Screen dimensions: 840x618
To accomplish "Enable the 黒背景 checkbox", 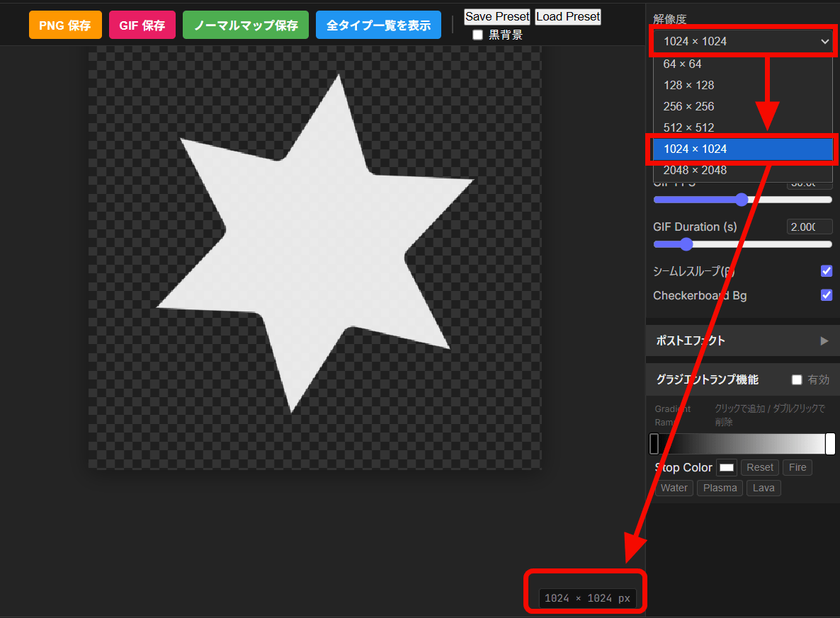I will 478,35.
